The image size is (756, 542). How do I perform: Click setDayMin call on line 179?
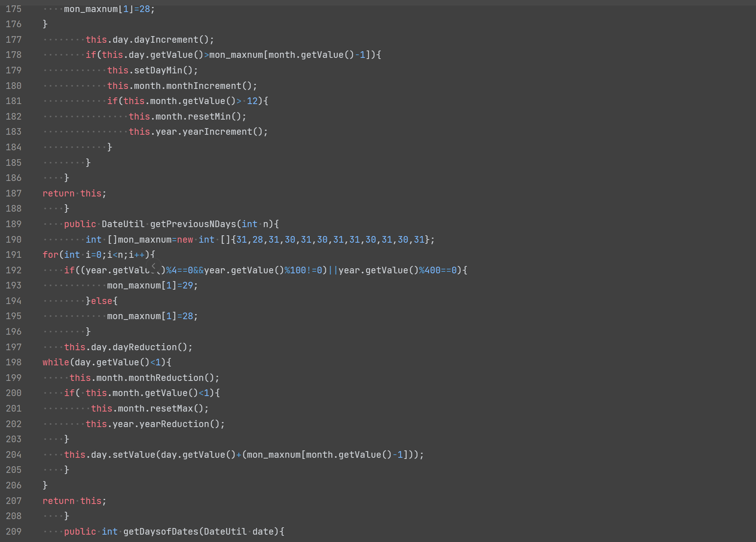pyautogui.click(x=158, y=70)
